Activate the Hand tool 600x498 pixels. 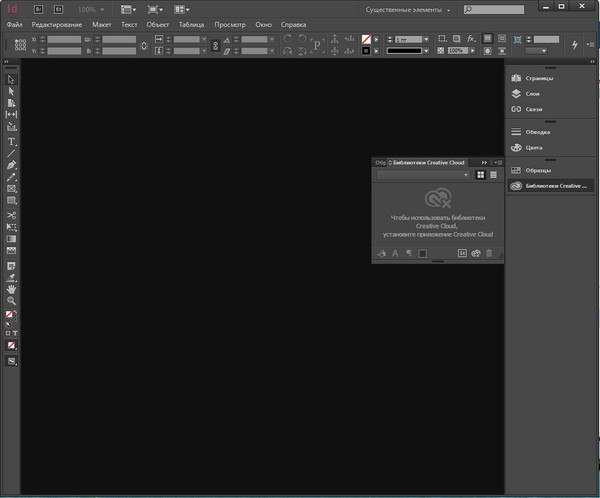[x=12, y=288]
